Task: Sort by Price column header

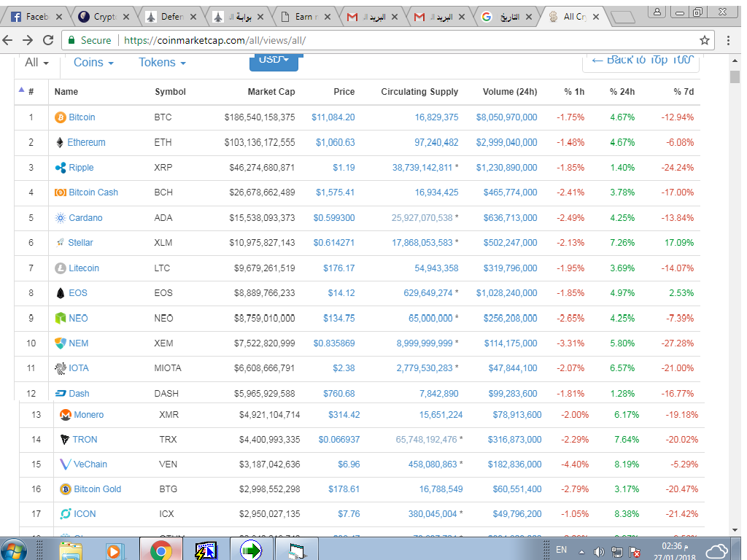Action: coord(344,91)
